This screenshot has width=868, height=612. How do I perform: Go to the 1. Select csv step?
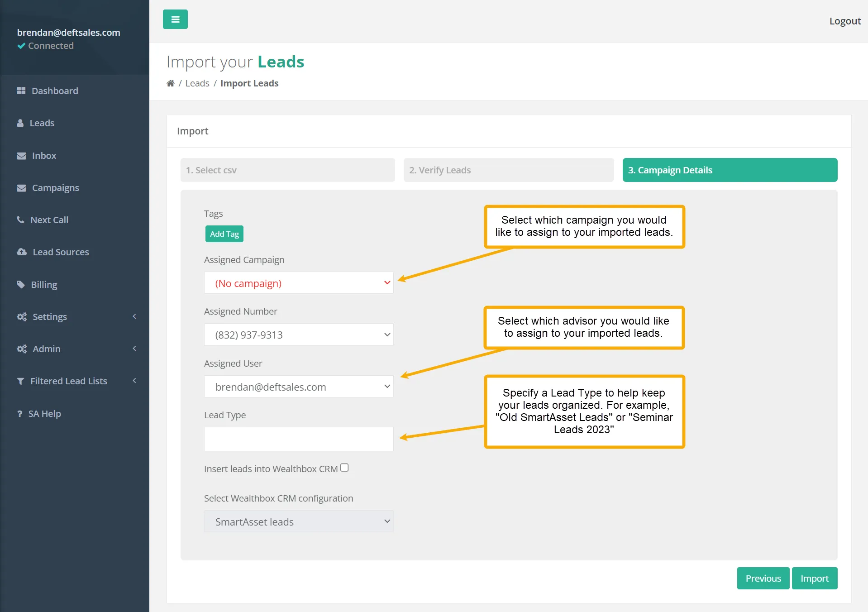tap(288, 170)
